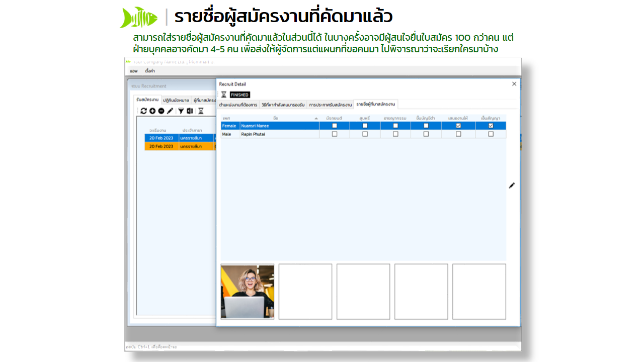Click the hourglass icon beside FINISHED status
The image size is (644, 362).
pyautogui.click(x=224, y=95)
